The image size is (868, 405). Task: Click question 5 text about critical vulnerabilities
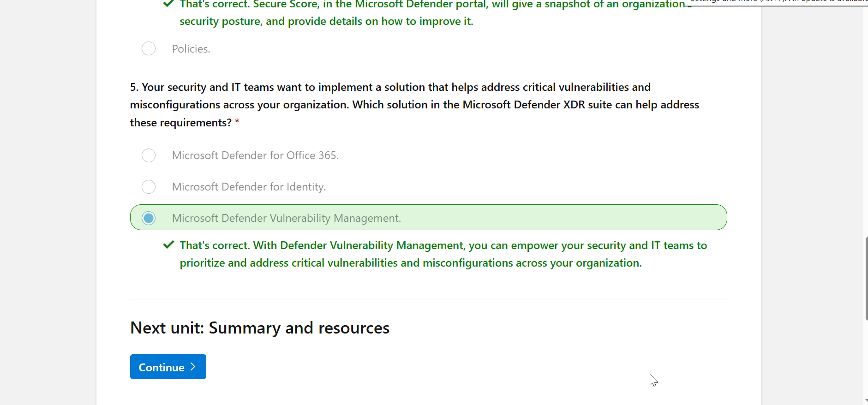414,105
